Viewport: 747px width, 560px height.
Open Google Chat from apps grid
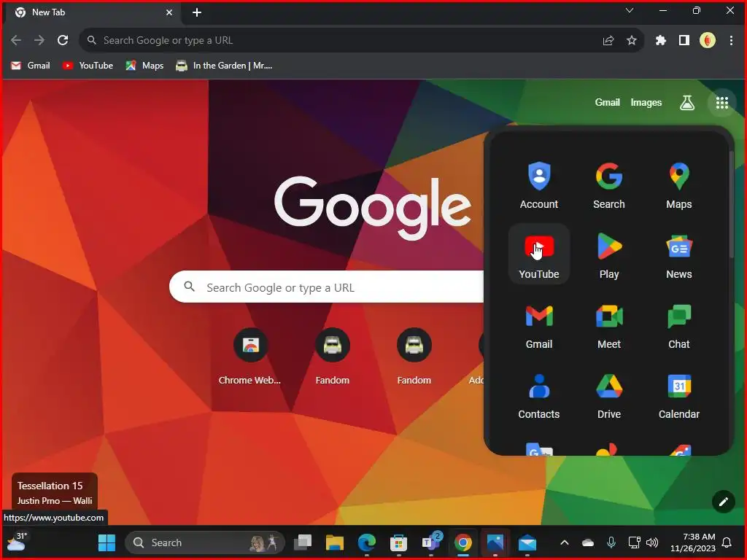click(679, 324)
